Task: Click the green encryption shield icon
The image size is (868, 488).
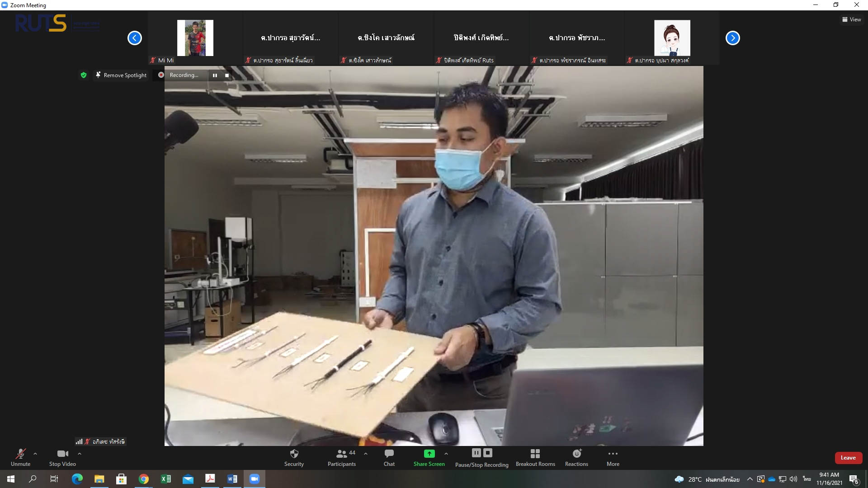Action: [x=84, y=75]
